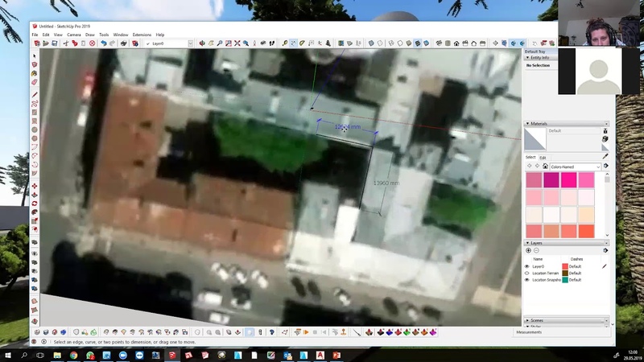Image resolution: width=644 pixels, height=362 pixels.
Task: Click the Default material preview thumbnail
Action: point(535,138)
